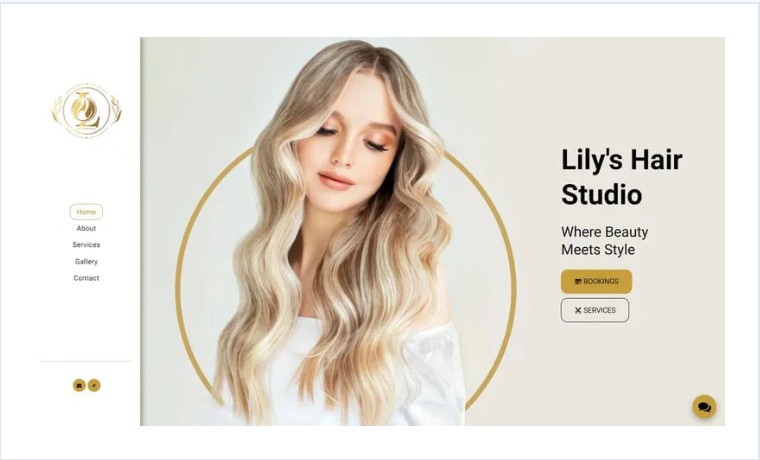Click the gold location arrow icon
The height and width of the screenshot is (460, 760).
click(94, 385)
